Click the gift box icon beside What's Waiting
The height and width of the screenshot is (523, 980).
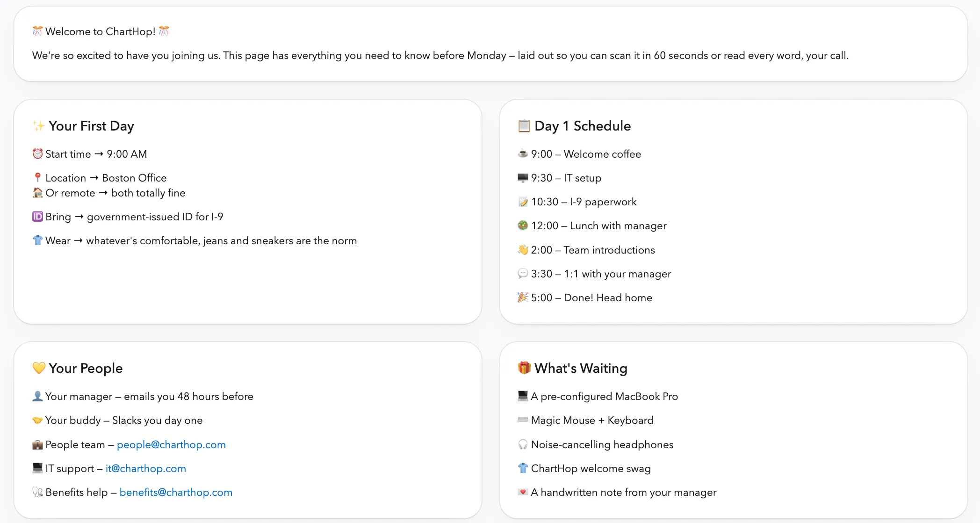[x=524, y=368]
